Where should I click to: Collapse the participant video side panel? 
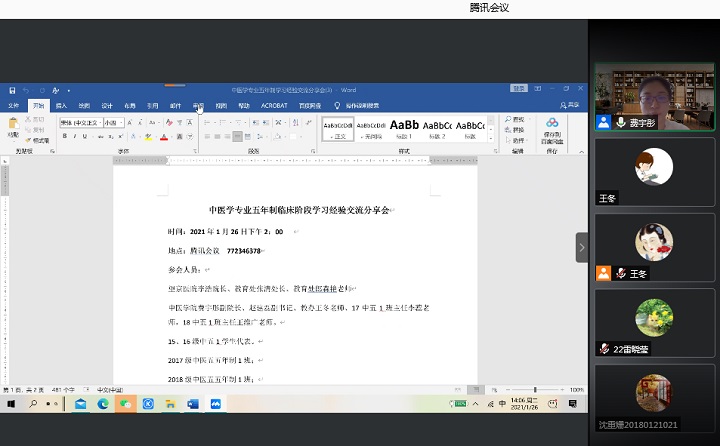click(582, 247)
